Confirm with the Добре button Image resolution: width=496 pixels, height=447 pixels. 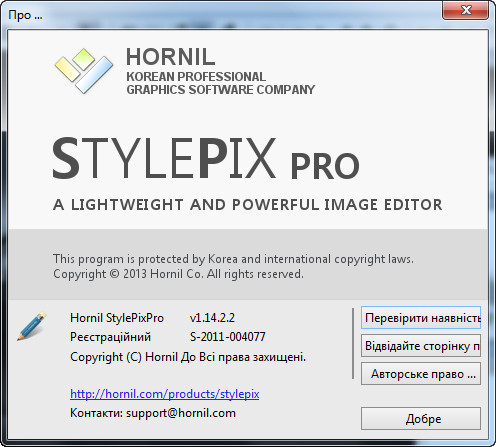pos(421,419)
